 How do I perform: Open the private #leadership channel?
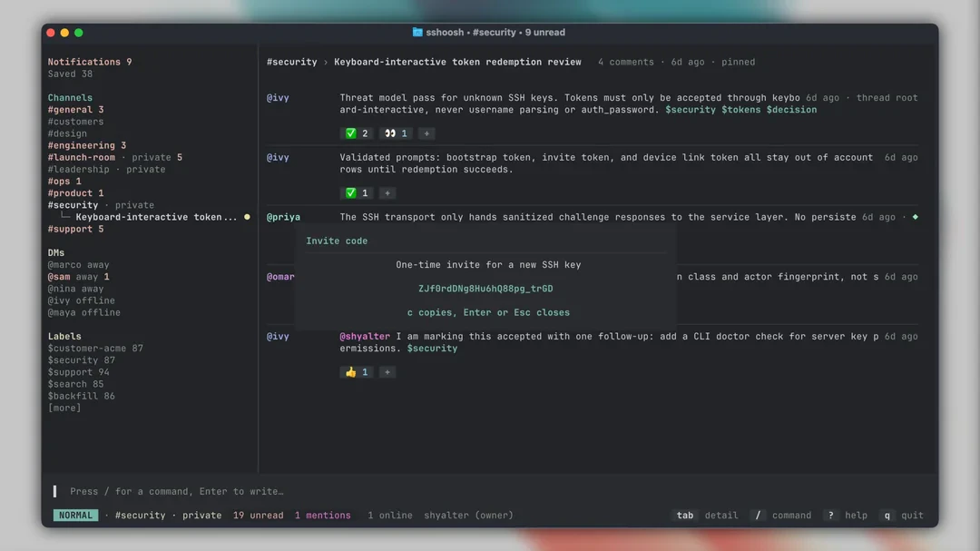(107, 169)
